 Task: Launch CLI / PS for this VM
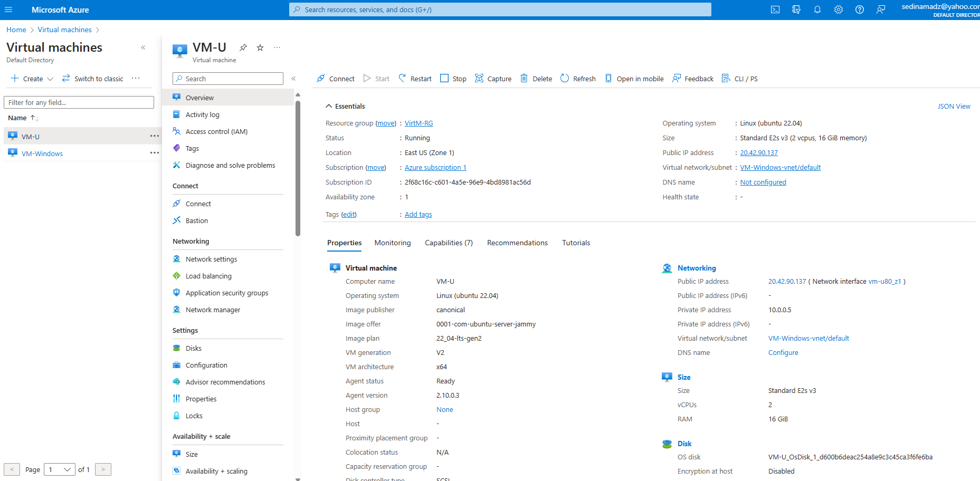click(x=740, y=78)
